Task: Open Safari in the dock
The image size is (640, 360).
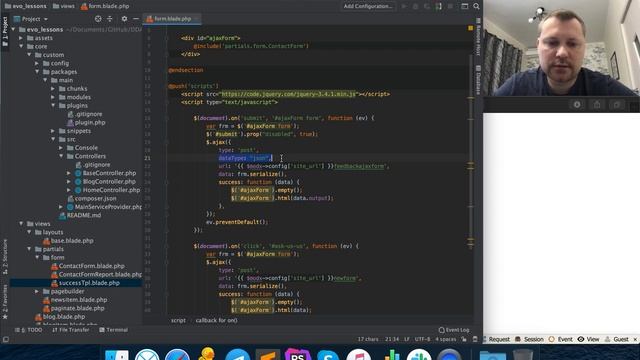Action: pos(177,354)
